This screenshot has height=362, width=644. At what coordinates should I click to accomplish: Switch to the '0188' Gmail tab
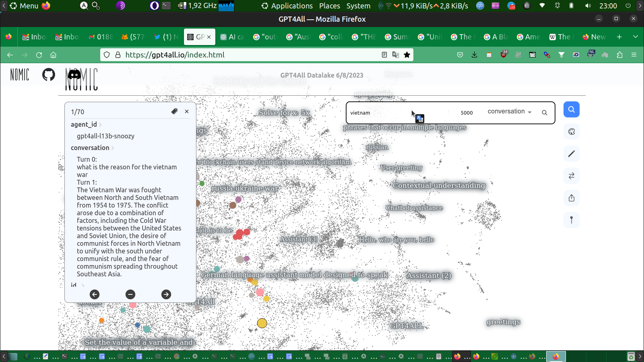pos(101,37)
